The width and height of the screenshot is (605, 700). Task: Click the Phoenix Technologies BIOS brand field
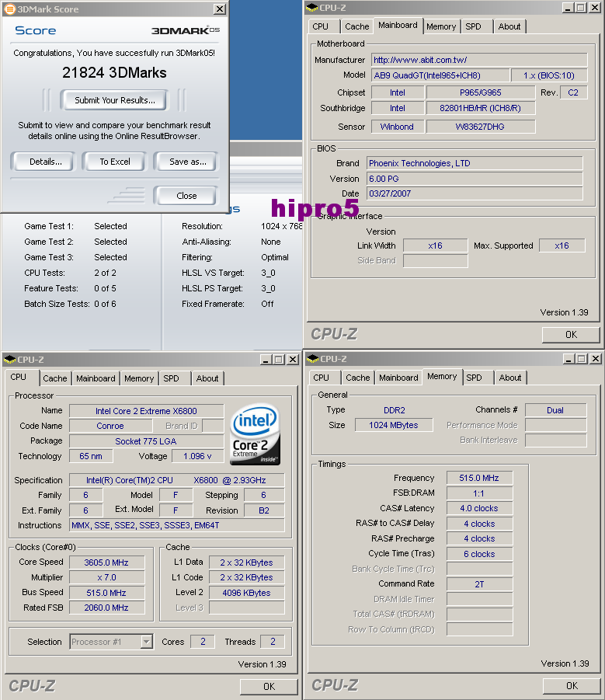475,163
